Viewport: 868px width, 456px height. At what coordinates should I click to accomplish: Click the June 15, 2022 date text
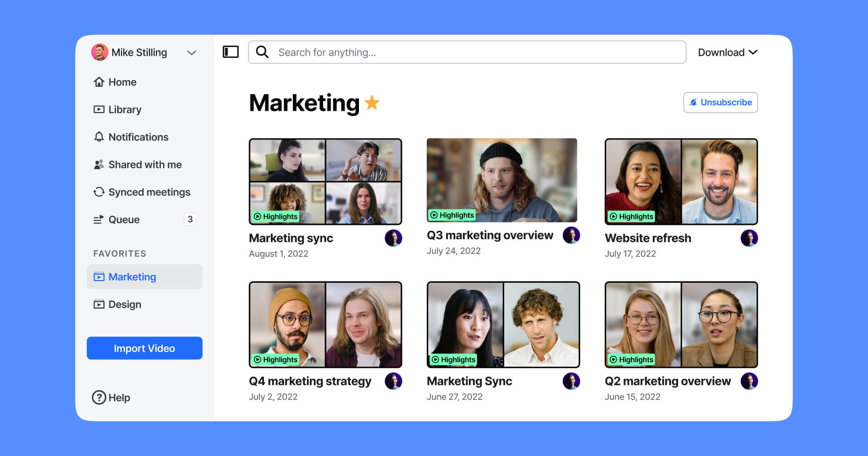click(632, 397)
